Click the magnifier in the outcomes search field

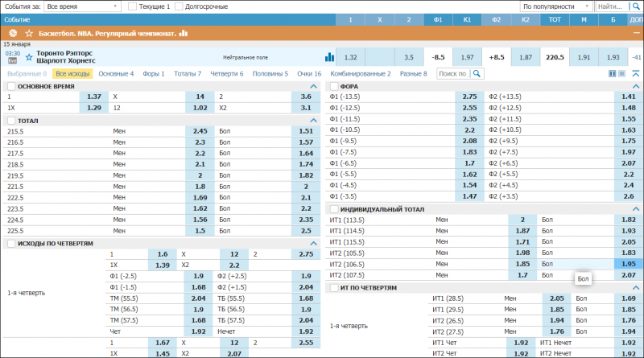[477, 73]
